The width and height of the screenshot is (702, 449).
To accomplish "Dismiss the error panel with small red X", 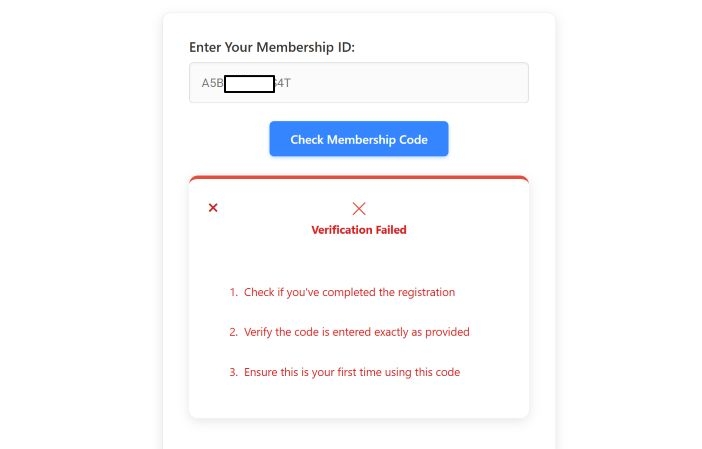I will coord(213,208).
